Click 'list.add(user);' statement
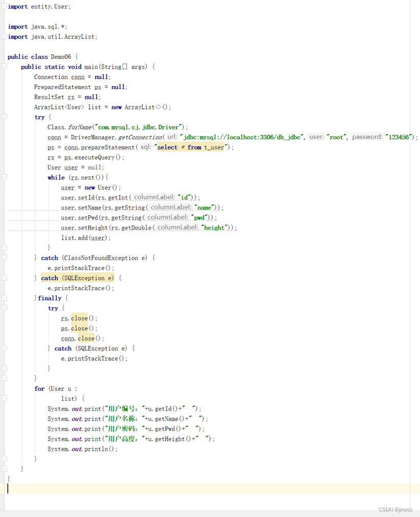Viewport: 420px width, 517px height. coord(85,238)
